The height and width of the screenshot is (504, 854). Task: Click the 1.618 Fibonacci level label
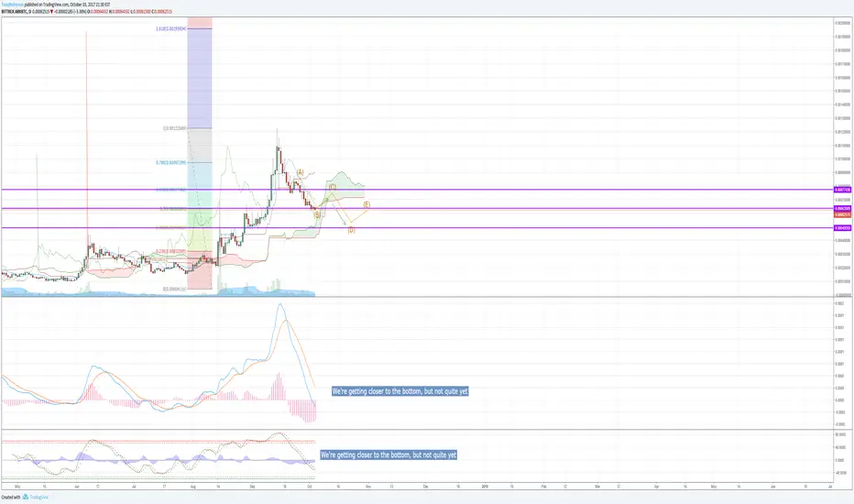[171, 28]
